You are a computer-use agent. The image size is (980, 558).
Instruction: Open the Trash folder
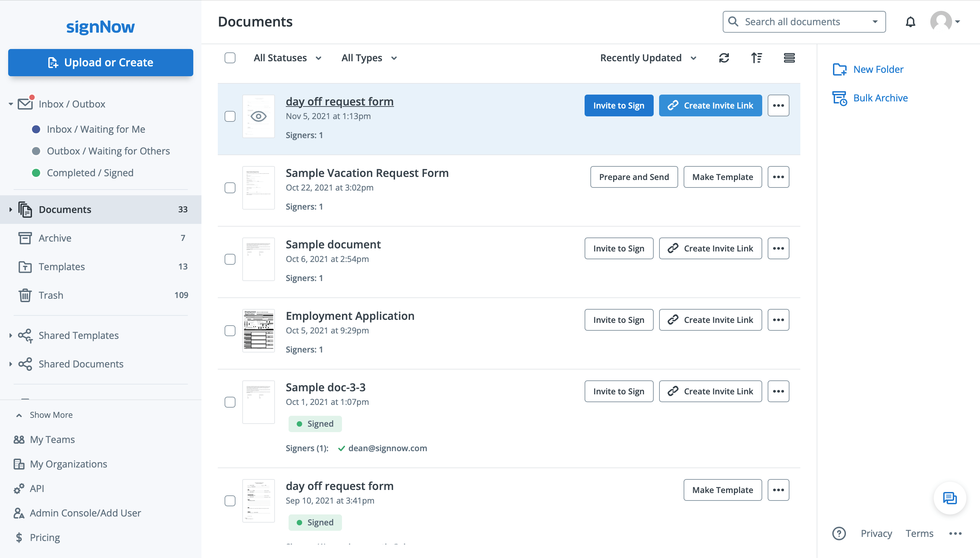[51, 295]
